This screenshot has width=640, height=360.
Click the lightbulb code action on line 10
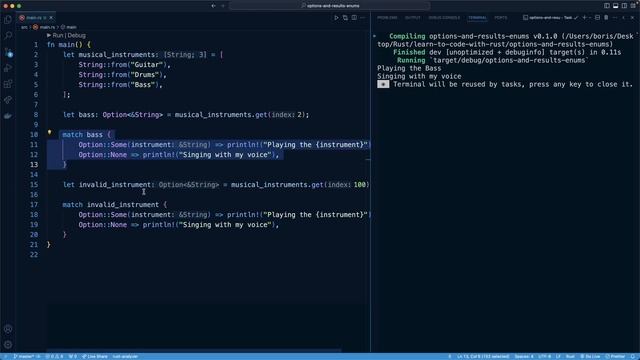tap(49, 132)
